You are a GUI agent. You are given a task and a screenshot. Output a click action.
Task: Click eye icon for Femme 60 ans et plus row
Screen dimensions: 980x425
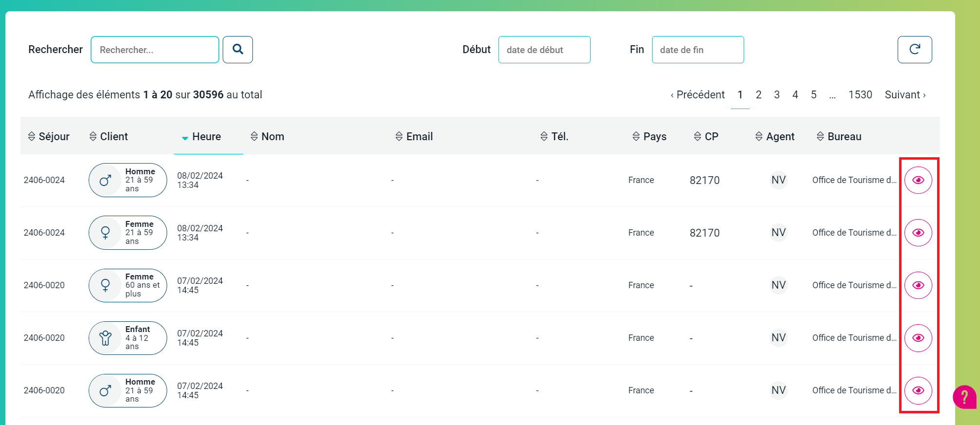(918, 285)
